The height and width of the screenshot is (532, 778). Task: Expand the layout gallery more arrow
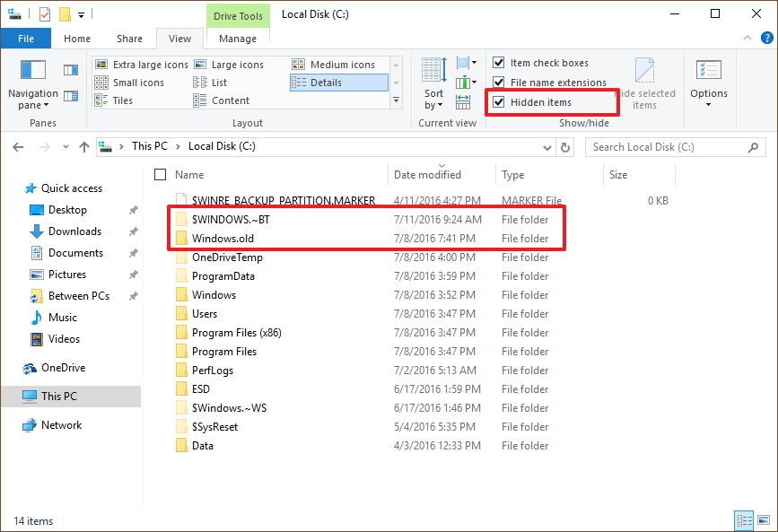coord(396,100)
